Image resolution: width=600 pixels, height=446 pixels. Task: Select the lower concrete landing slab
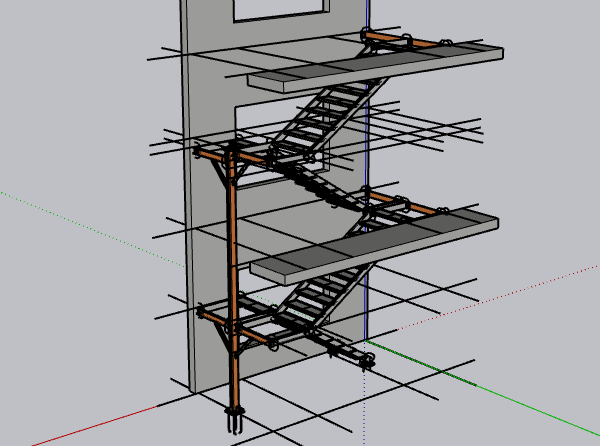(x=375, y=249)
